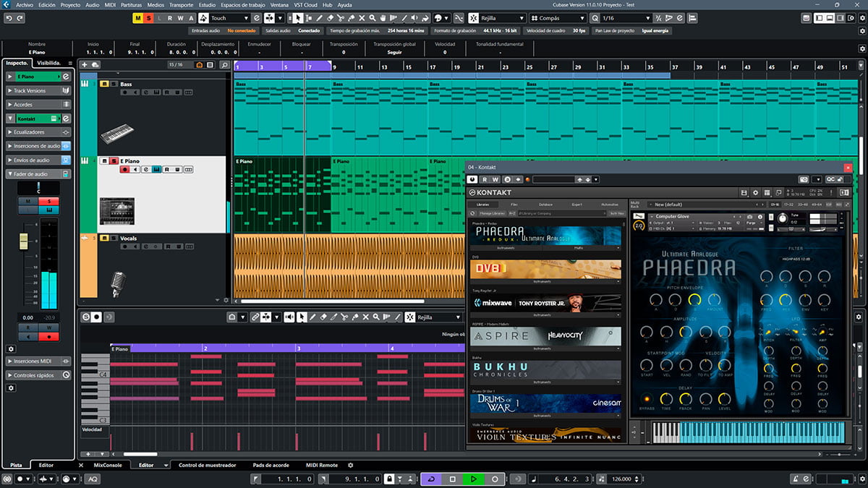Viewport: 868px width, 488px height.
Task: Open Kontakt settings gear icon
Action: point(756,192)
